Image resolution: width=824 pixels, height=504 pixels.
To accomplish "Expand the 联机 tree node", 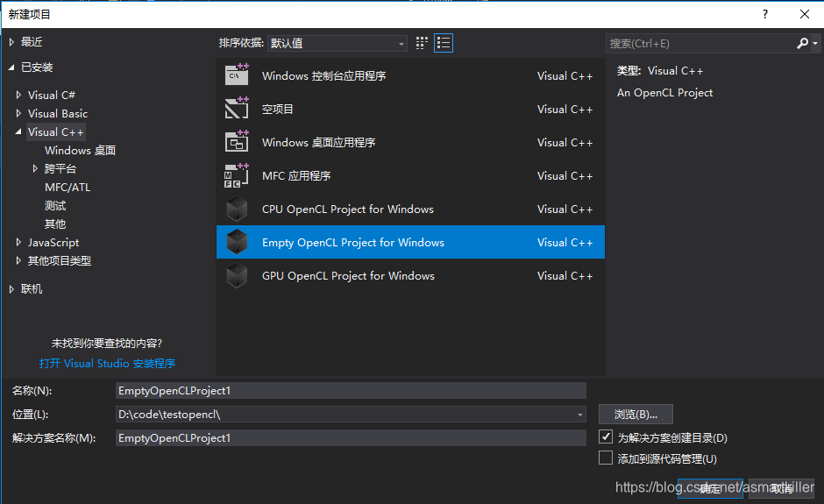I will 11,289.
